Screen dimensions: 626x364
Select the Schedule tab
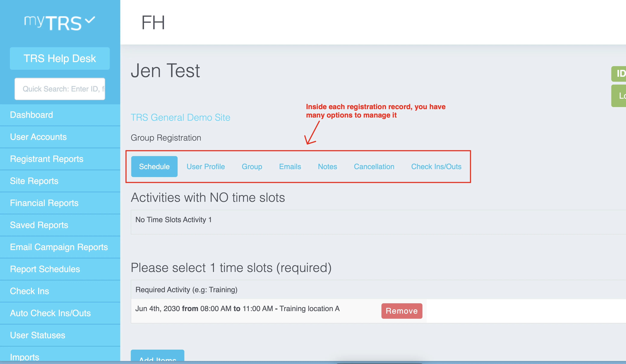click(154, 167)
